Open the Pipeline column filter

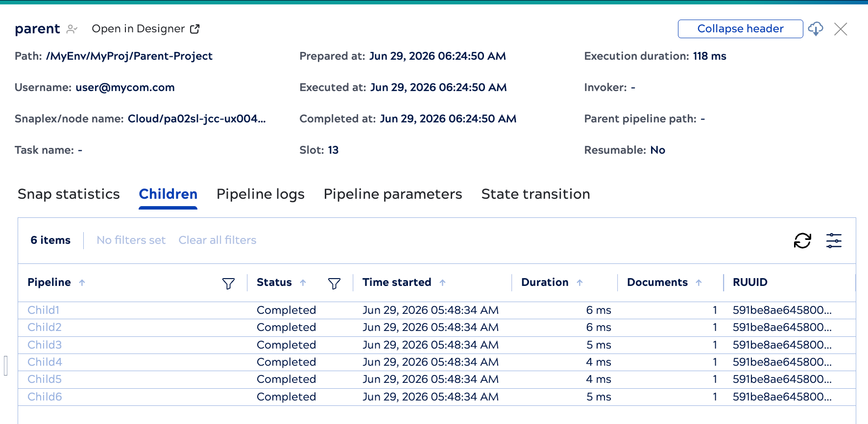[x=228, y=283]
